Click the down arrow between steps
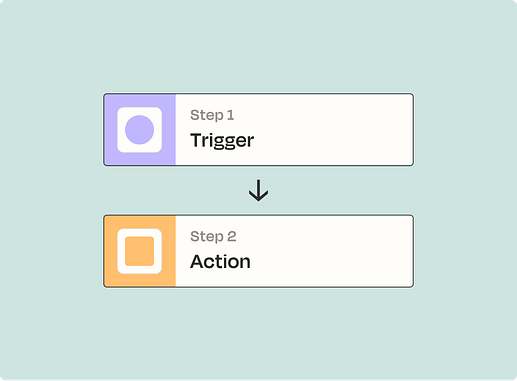This screenshot has height=381, width=517. (x=258, y=190)
